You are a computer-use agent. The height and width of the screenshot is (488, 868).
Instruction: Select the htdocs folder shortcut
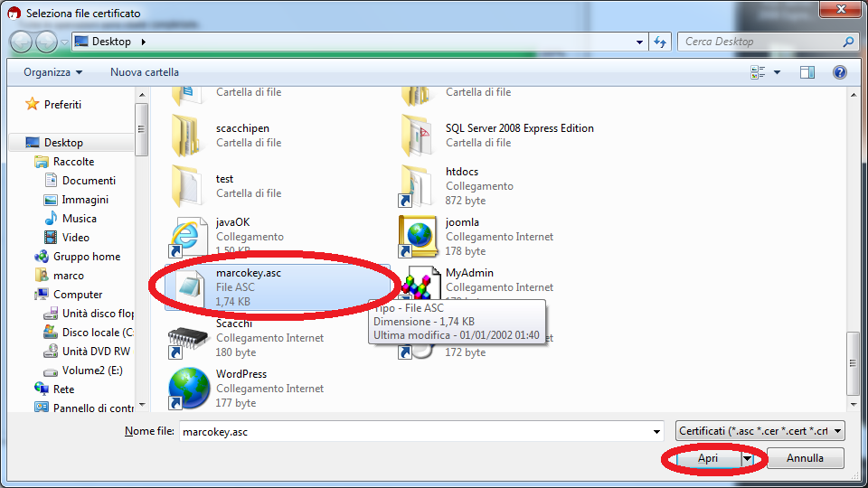pos(419,185)
